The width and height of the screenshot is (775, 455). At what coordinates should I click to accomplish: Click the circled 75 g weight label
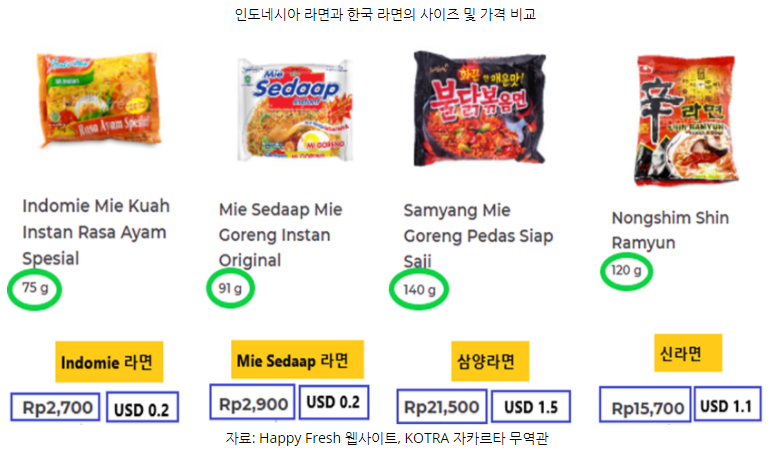pyautogui.click(x=35, y=289)
